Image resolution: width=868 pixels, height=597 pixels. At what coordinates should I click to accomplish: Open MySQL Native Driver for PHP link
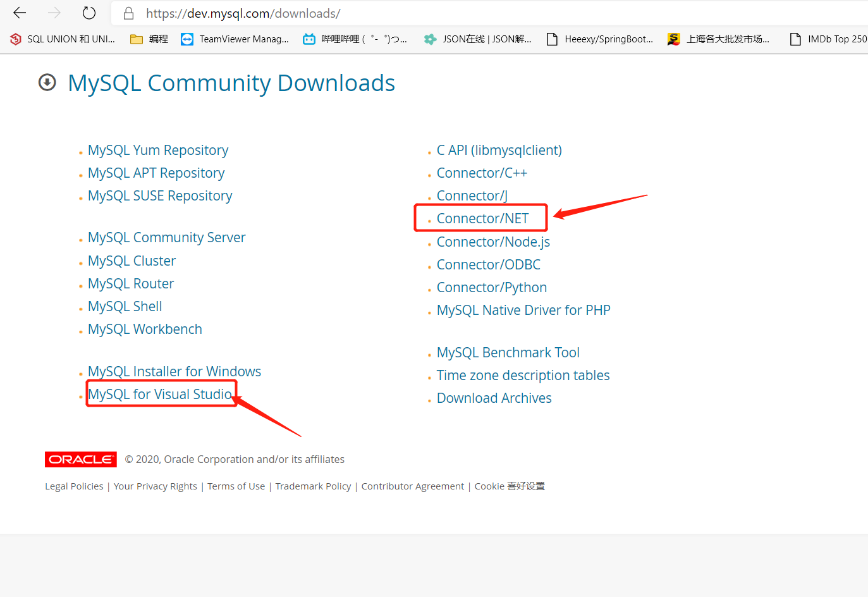(523, 310)
